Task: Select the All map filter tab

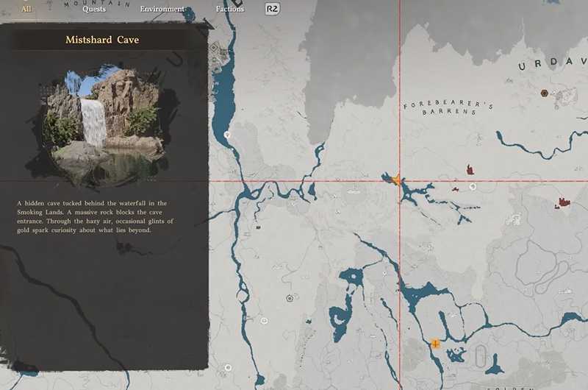Action: point(26,10)
